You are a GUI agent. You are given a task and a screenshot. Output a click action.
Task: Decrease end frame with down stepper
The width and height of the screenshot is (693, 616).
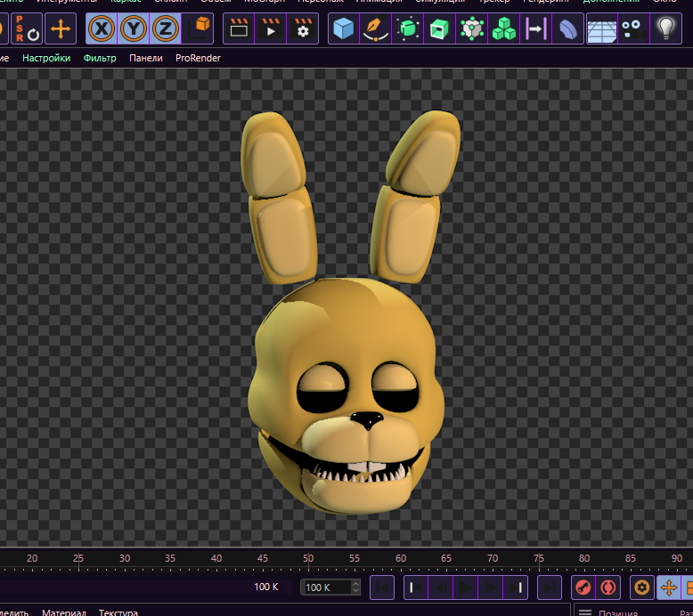pyautogui.click(x=355, y=591)
